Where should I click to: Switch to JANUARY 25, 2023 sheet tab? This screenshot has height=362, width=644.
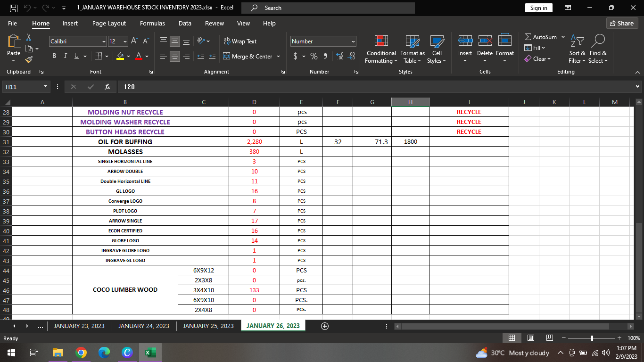click(208, 326)
